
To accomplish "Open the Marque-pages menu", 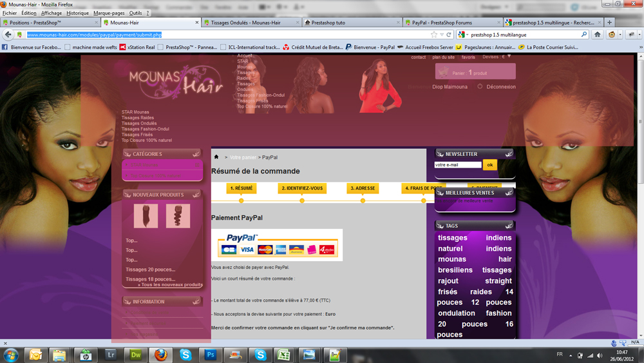I will (109, 13).
